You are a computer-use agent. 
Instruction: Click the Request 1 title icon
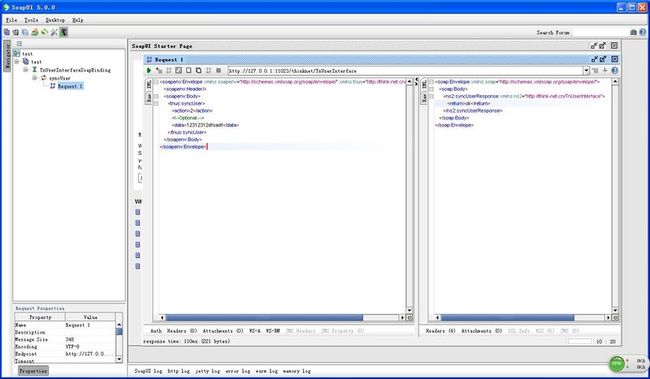tap(149, 60)
